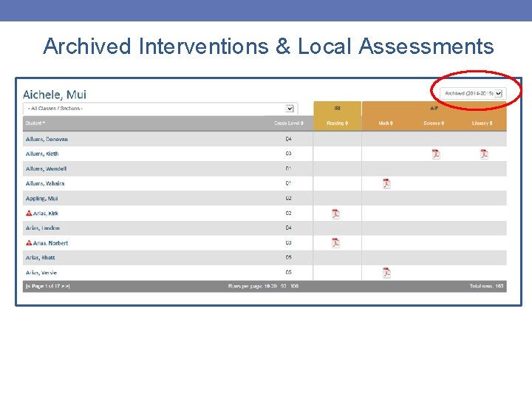
Task: Open student Arias, Rhett
Action: pos(41,258)
